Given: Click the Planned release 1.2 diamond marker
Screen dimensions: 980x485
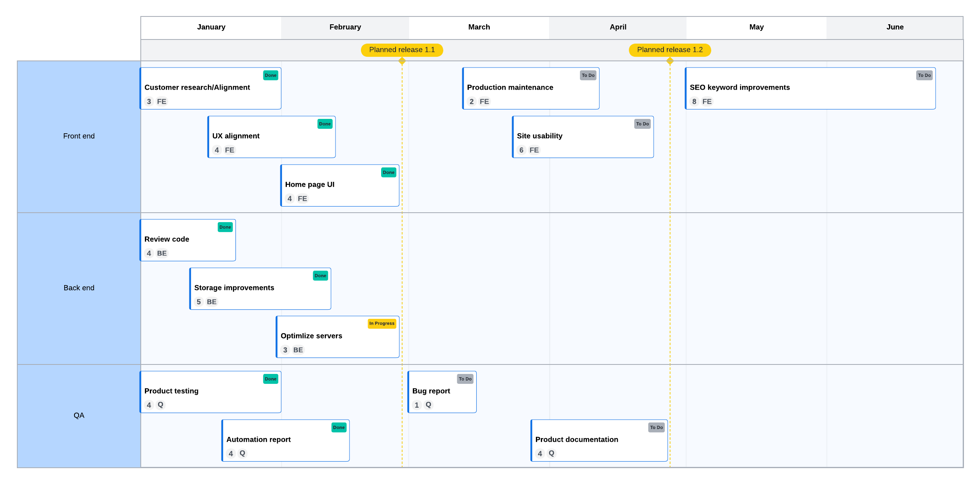Looking at the screenshot, I should tap(670, 61).
